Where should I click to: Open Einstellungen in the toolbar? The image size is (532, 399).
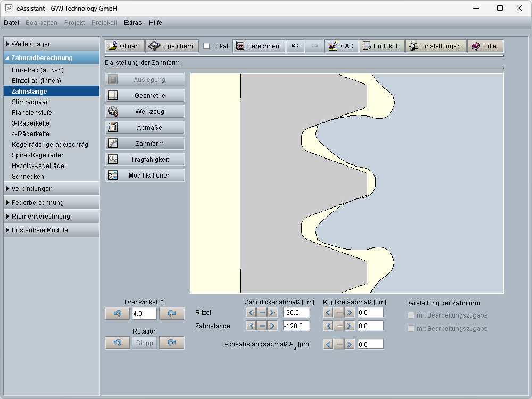(436, 46)
